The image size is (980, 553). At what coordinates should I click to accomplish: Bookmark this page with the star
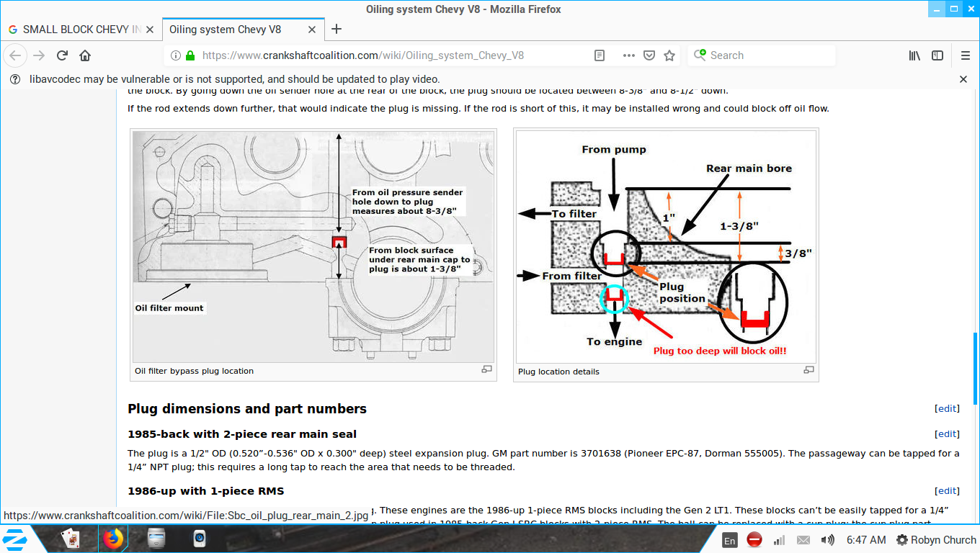[x=669, y=55]
